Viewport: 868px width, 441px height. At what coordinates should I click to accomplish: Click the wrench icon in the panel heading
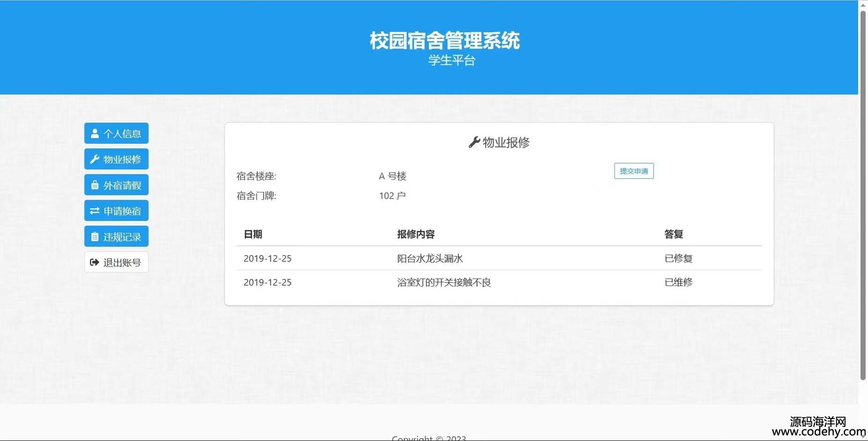pyautogui.click(x=474, y=142)
